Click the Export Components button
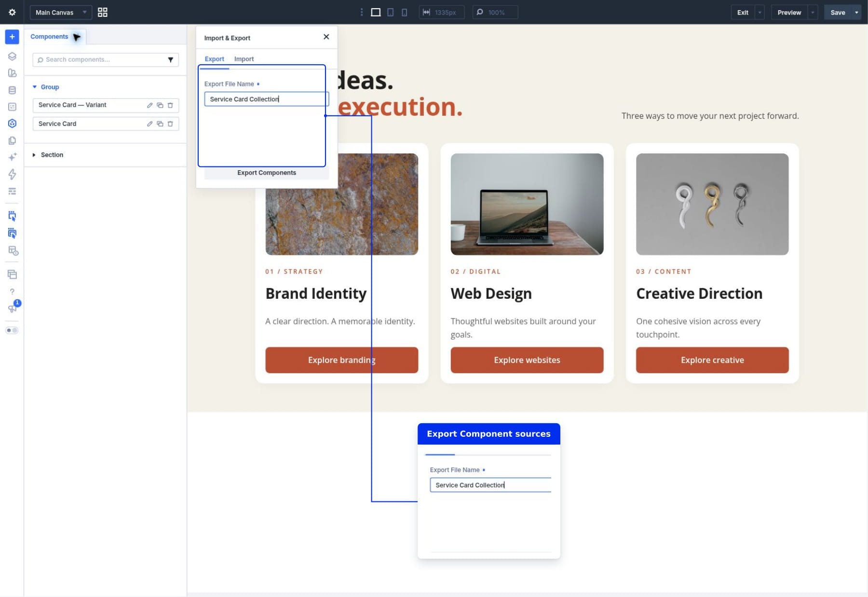Screen dimensions: 868x597 [x=267, y=173]
